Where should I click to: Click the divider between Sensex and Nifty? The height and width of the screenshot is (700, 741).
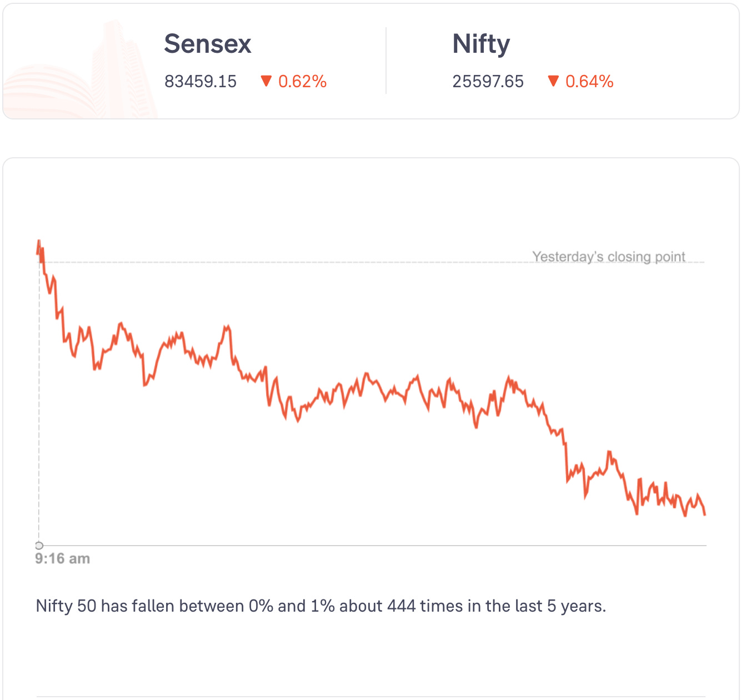tap(386, 61)
